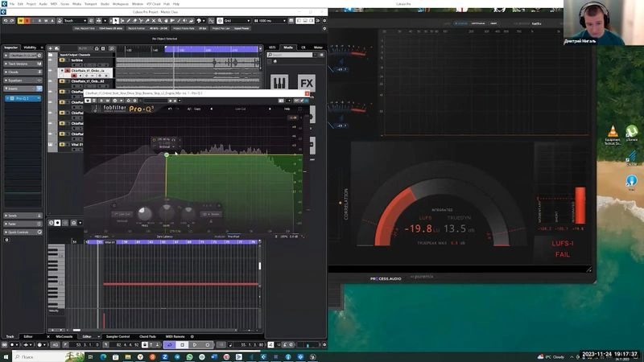This screenshot has width=644, height=362.
Task: Adjust the Pro-Q 3 Q knob
Action: pos(188,212)
